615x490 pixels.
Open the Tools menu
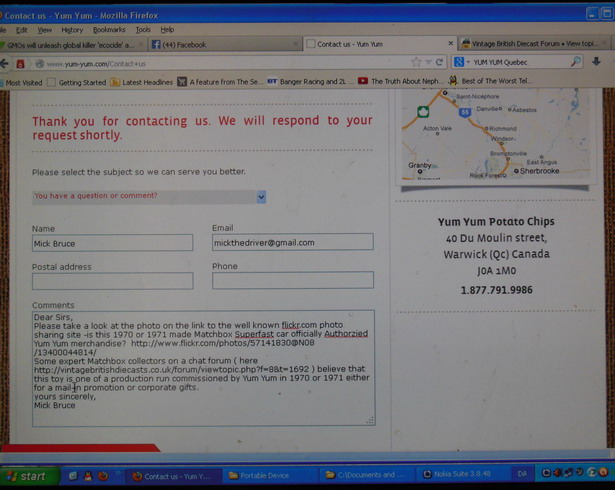coord(143,30)
